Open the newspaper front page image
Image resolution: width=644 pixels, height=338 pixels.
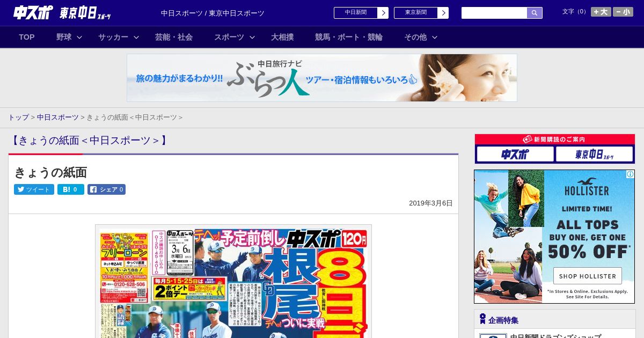click(233, 281)
